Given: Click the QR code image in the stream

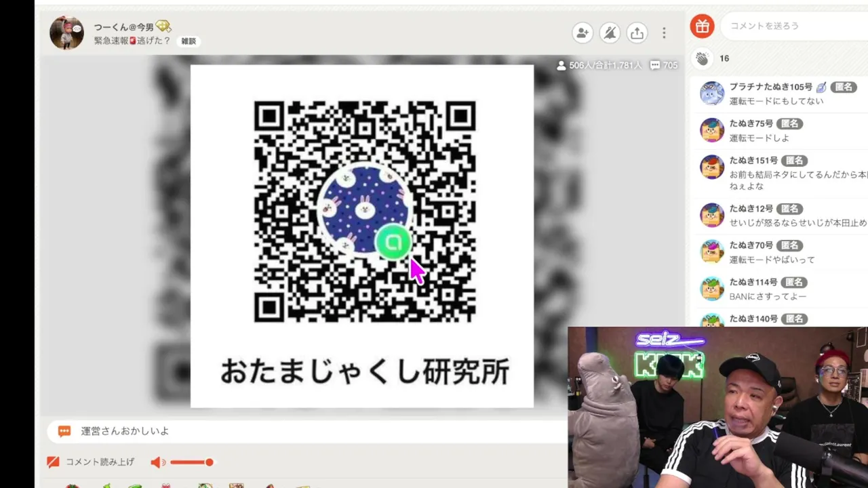Looking at the screenshot, I should click(365, 211).
